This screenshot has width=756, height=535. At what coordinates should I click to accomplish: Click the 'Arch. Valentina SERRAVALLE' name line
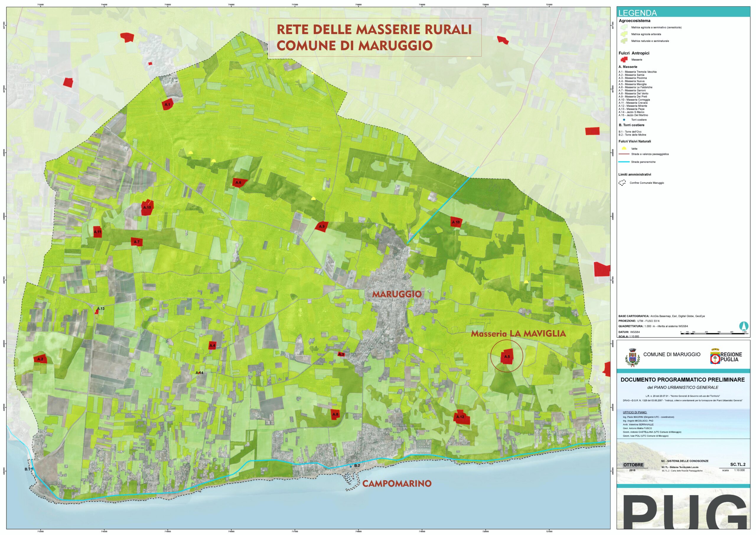coord(638,425)
